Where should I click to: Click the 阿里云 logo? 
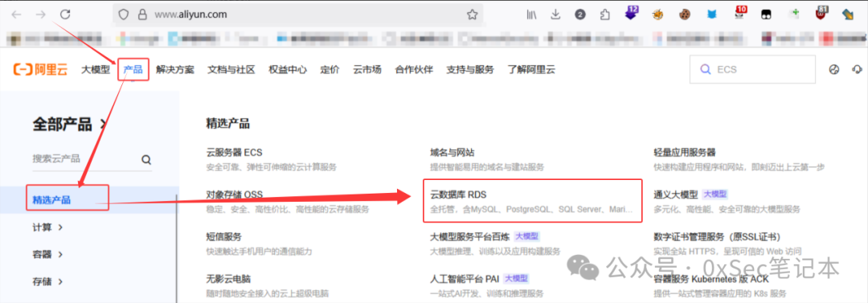coord(40,70)
